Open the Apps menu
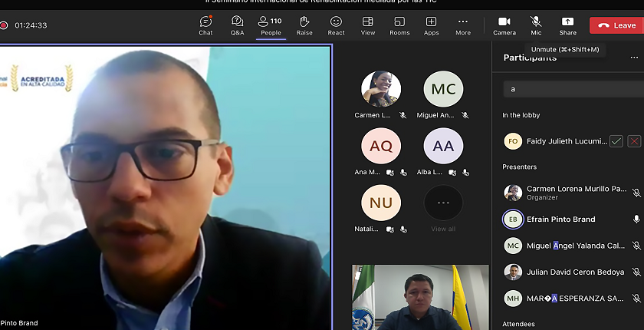This screenshot has height=330, width=644. [x=431, y=25]
